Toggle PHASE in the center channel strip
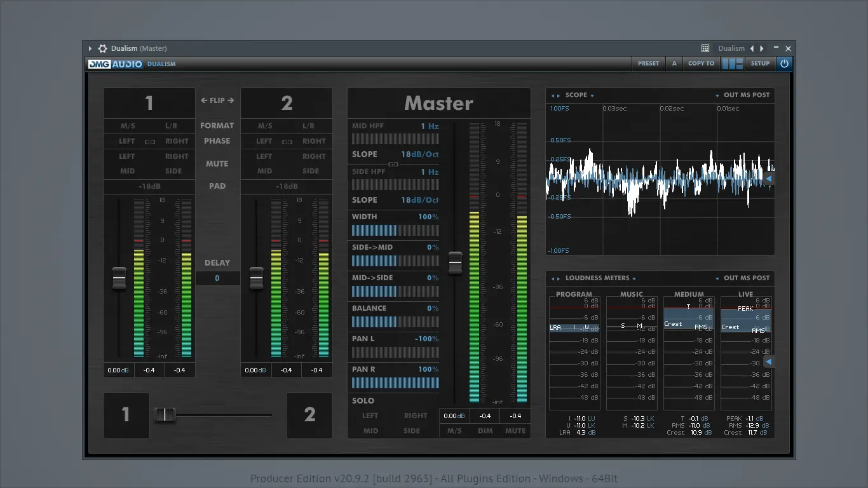This screenshot has width=868, height=488. point(217,140)
